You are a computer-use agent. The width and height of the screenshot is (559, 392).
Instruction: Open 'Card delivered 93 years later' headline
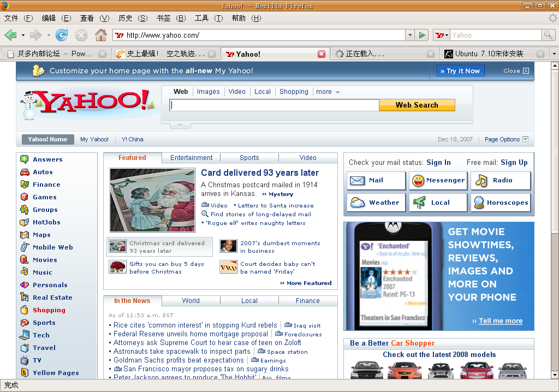(260, 173)
